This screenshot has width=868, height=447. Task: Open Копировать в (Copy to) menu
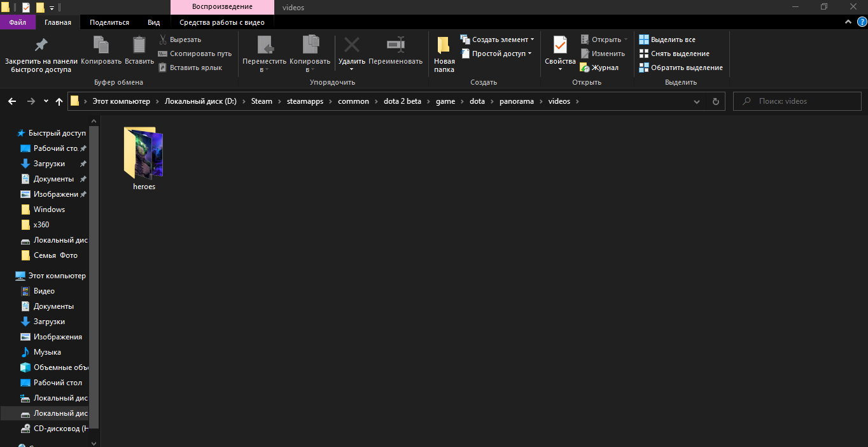(x=310, y=54)
